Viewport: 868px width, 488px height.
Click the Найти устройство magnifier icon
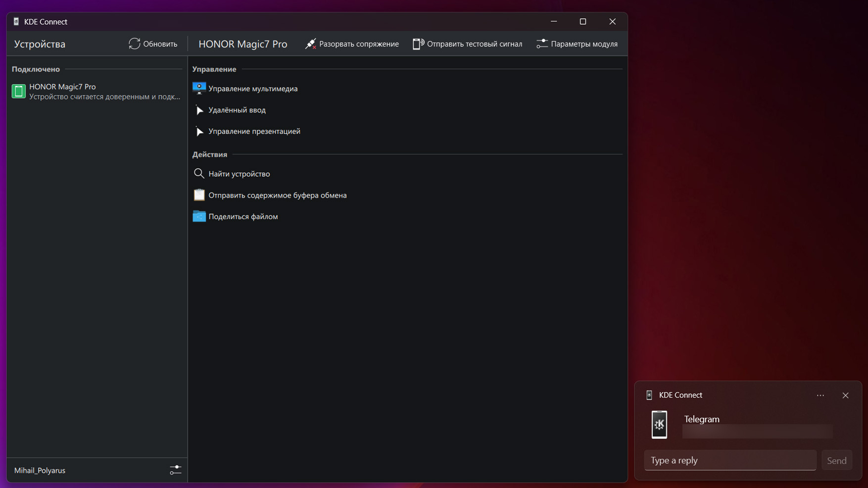coord(199,174)
